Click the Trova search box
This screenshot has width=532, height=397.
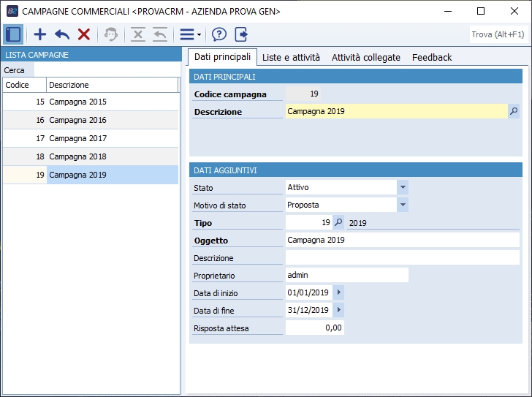click(498, 34)
